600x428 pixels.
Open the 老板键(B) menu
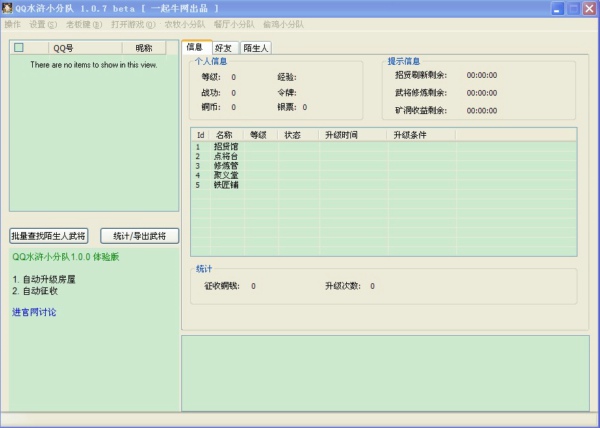coord(84,24)
